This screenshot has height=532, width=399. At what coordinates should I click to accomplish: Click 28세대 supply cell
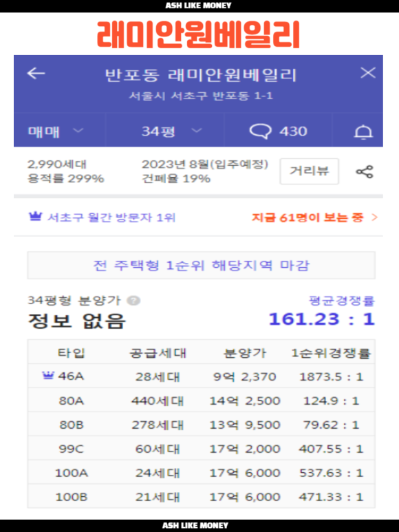pos(158,376)
